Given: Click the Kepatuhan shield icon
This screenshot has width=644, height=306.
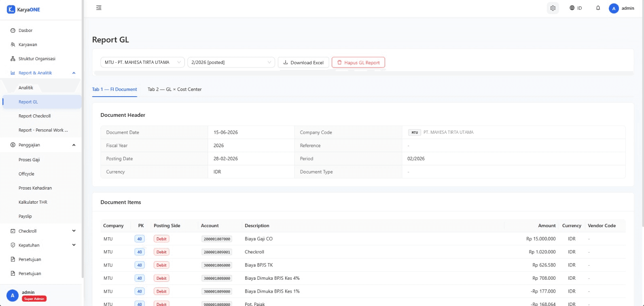Looking at the screenshot, I should tap(13, 245).
